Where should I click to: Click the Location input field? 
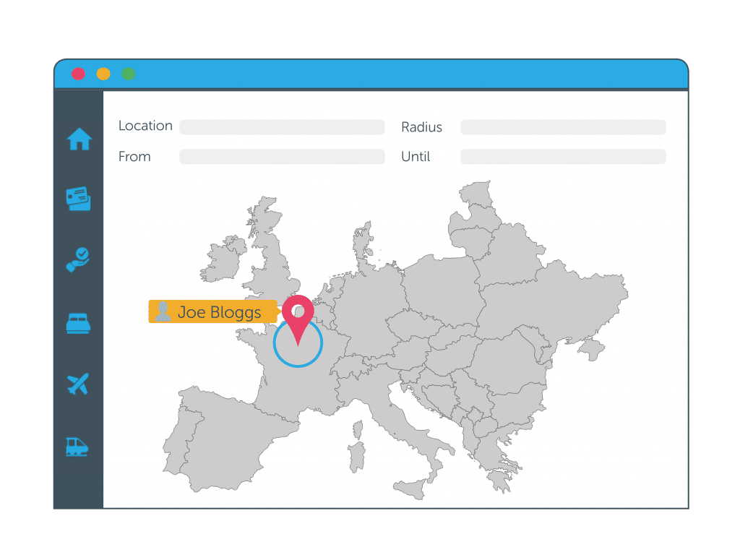coord(282,127)
